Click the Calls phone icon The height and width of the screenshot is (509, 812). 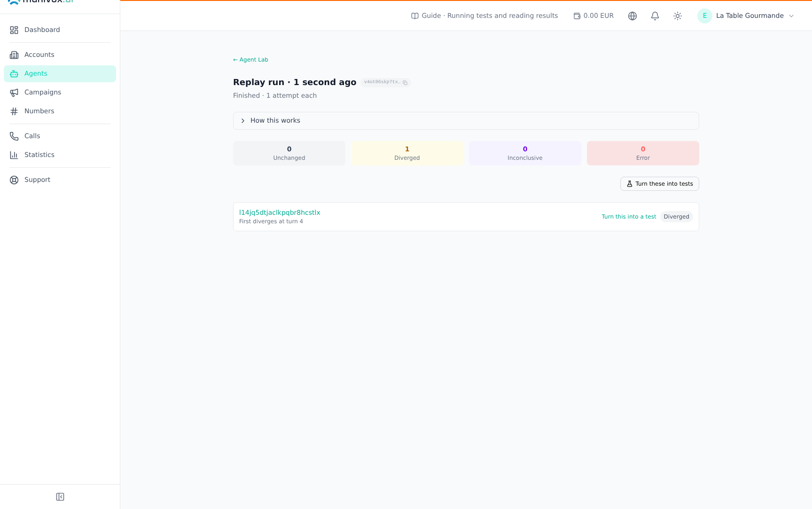click(x=14, y=136)
